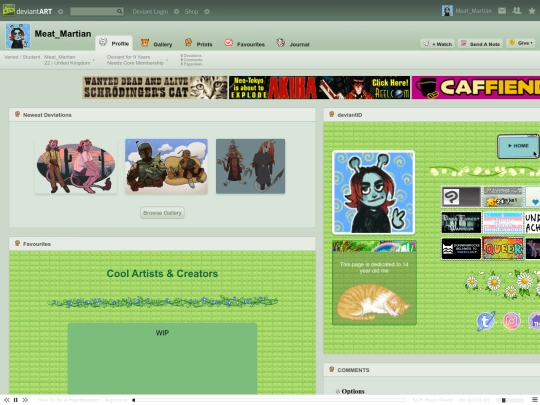Pause the music player
Screen dimensions: 540x405
click(15, 400)
